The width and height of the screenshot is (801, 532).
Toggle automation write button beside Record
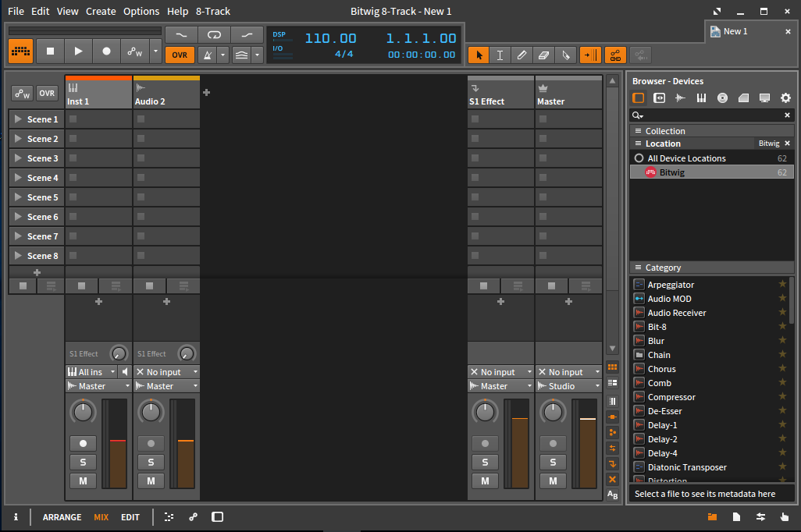[x=135, y=51]
